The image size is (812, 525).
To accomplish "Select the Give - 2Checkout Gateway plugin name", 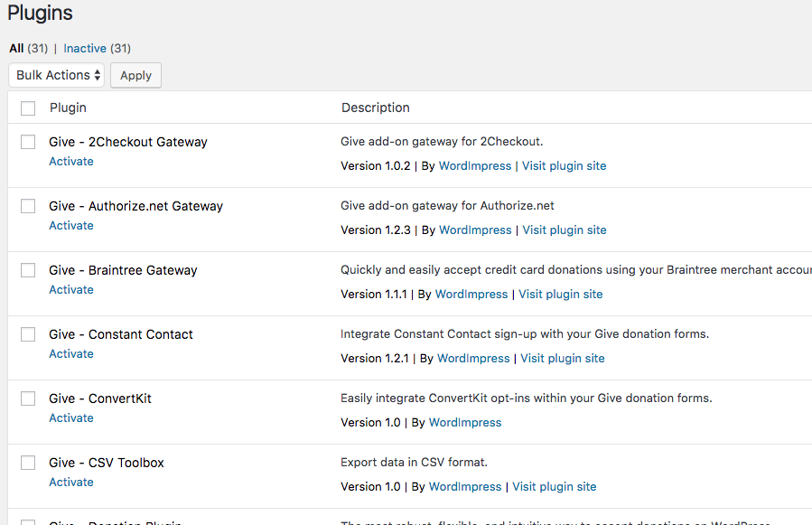I will pyautogui.click(x=128, y=142).
